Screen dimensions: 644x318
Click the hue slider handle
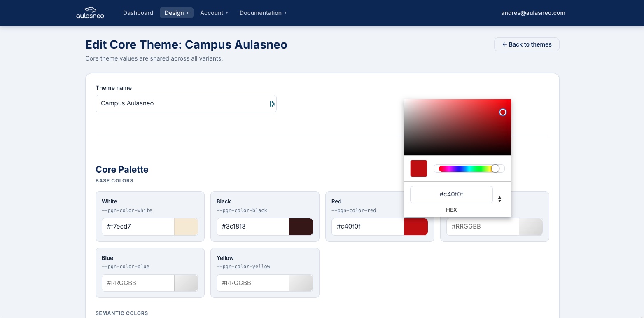point(495,168)
